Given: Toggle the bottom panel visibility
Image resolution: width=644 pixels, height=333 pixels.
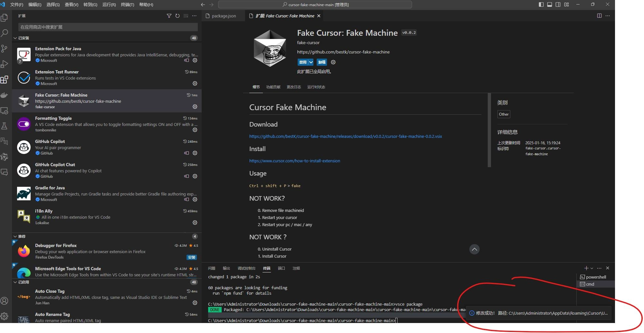Looking at the screenshot, I should pyautogui.click(x=550, y=5).
